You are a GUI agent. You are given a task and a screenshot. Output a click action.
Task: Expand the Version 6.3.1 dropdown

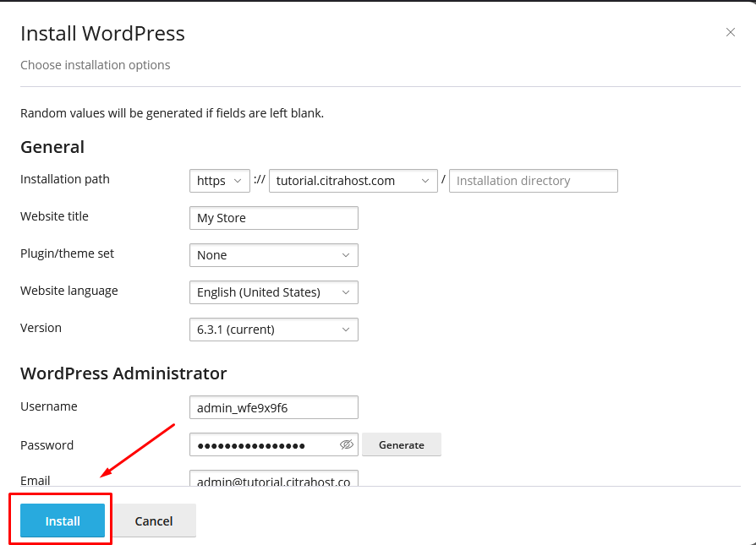pyautogui.click(x=273, y=330)
